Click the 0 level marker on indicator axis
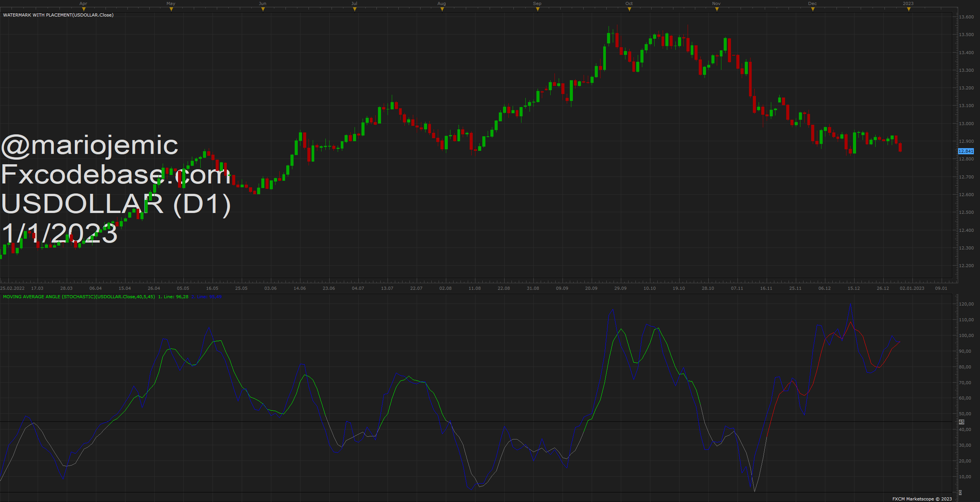Image resolution: width=980 pixels, height=502 pixels. coord(960,492)
